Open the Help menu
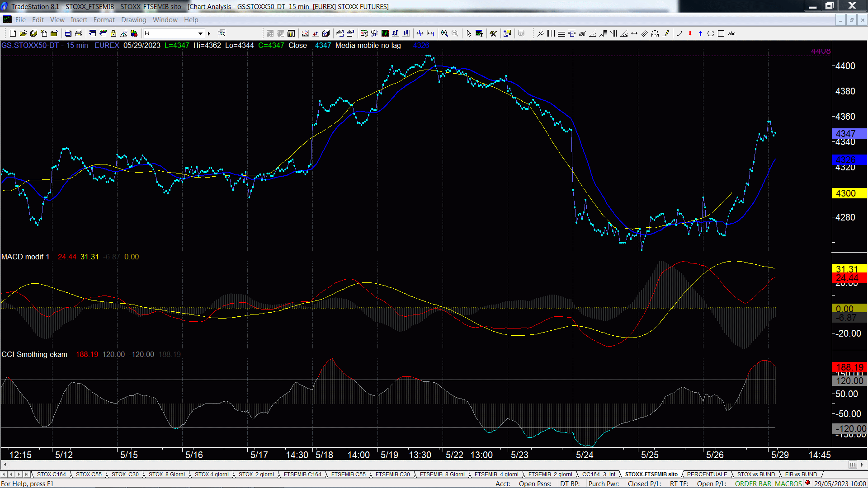 (191, 20)
